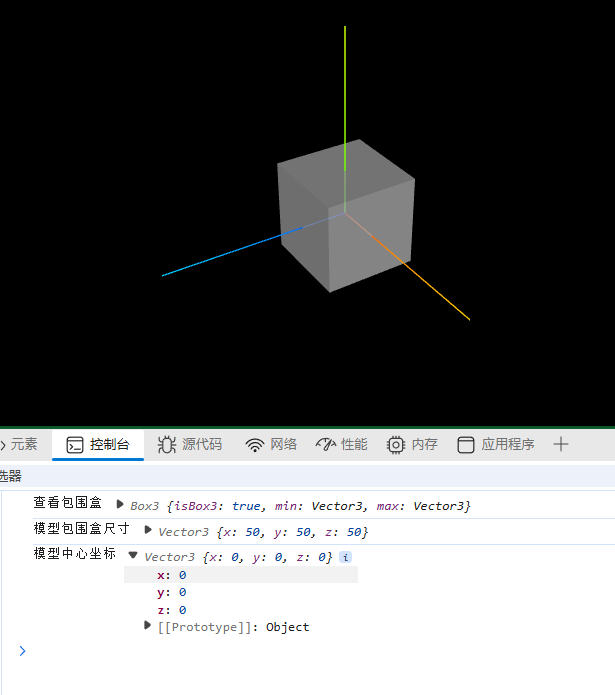This screenshot has width=615, height=695.
Task: Expand the Vector3 x:50 size entry
Action: (x=148, y=530)
